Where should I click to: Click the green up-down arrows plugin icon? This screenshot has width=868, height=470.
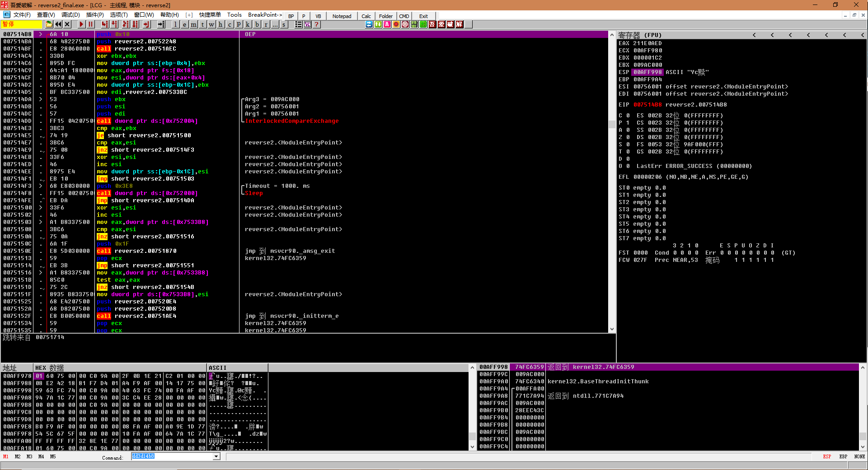point(378,24)
